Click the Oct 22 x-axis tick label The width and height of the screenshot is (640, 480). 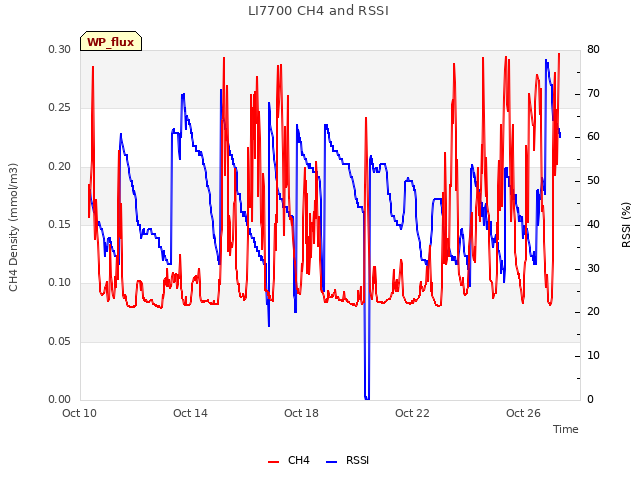pyautogui.click(x=412, y=413)
